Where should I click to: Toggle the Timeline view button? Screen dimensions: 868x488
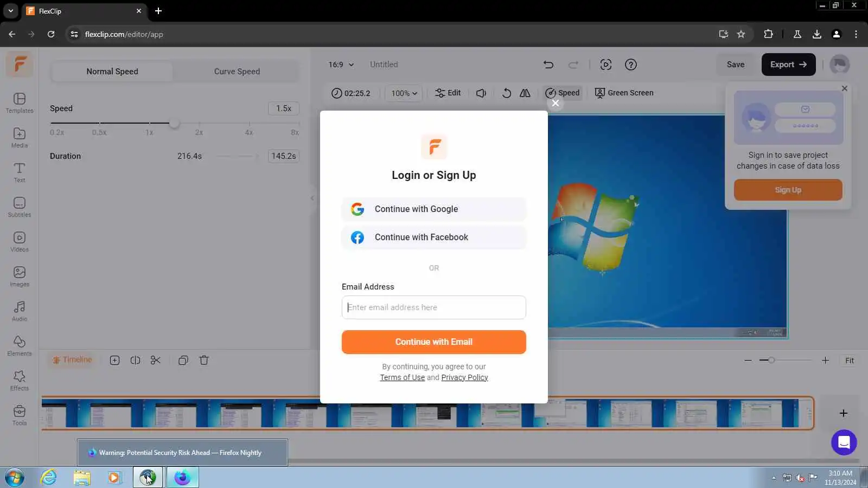tap(72, 359)
